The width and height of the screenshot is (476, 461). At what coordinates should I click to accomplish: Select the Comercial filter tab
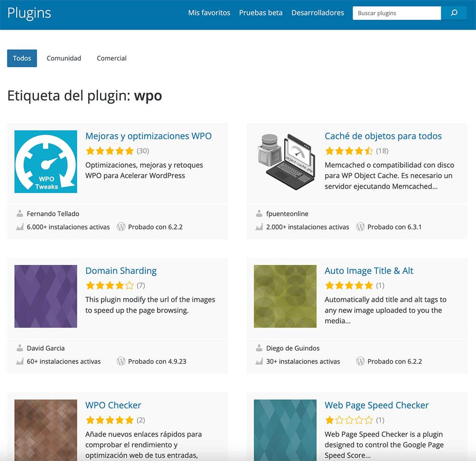pos(112,58)
